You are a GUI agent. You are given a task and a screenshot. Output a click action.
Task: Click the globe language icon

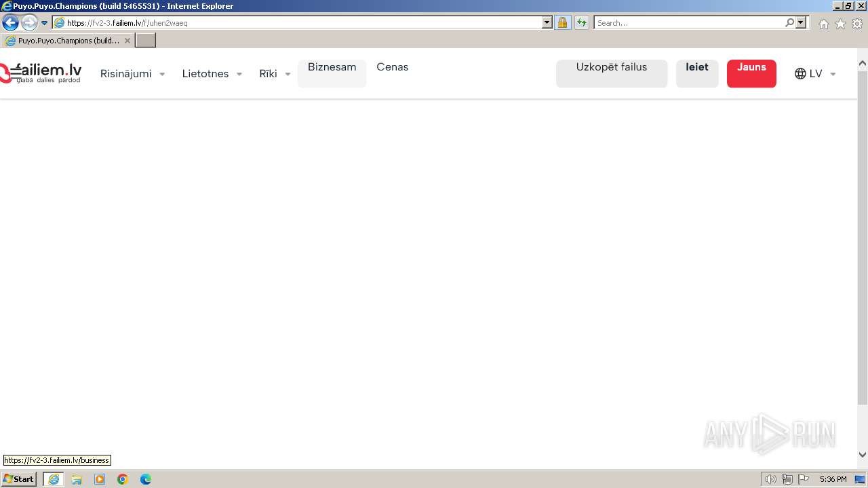point(800,74)
